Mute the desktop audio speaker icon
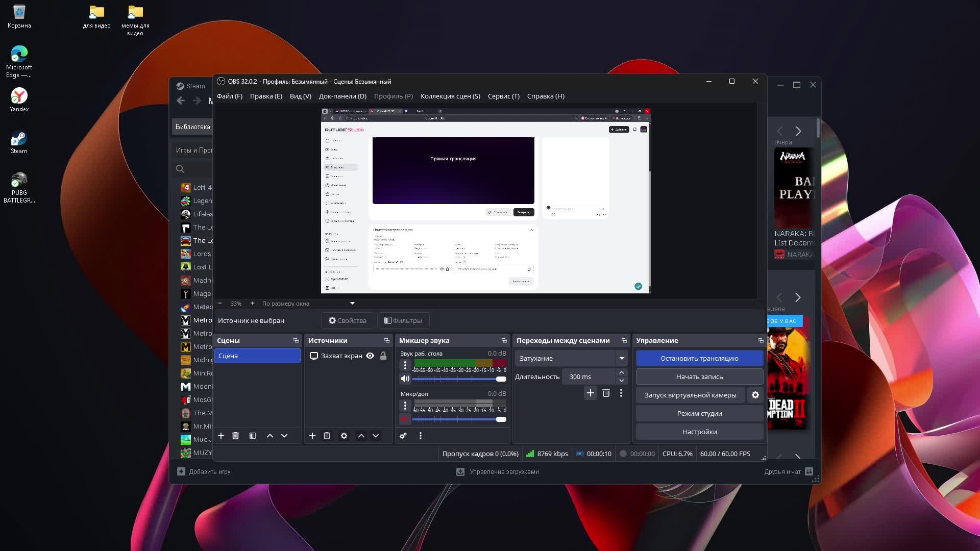This screenshot has height=551, width=980. 405,379
